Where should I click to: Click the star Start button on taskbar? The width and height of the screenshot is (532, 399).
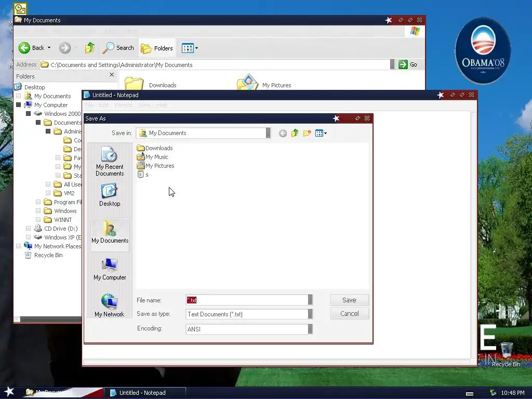[x=9, y=392]
